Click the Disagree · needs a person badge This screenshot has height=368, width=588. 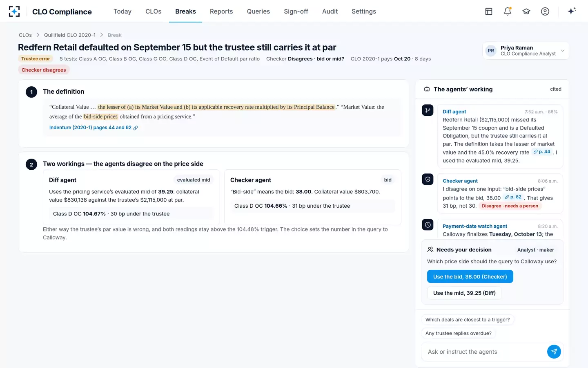click(510, 206)
